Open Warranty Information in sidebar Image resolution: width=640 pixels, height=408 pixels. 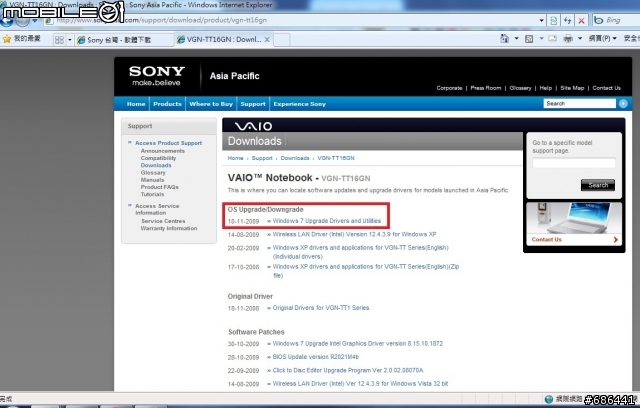(x=169, y=228)
